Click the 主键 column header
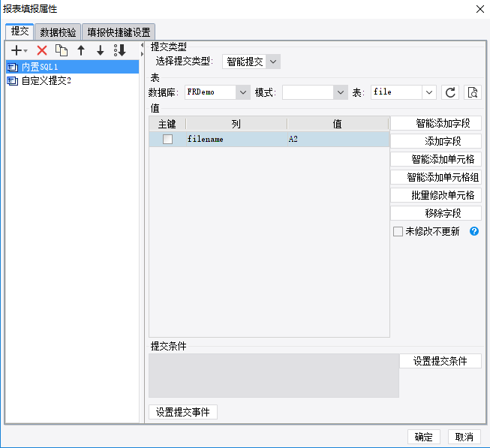This screenshot has height=448, width=490. click(x=167, y=124)
